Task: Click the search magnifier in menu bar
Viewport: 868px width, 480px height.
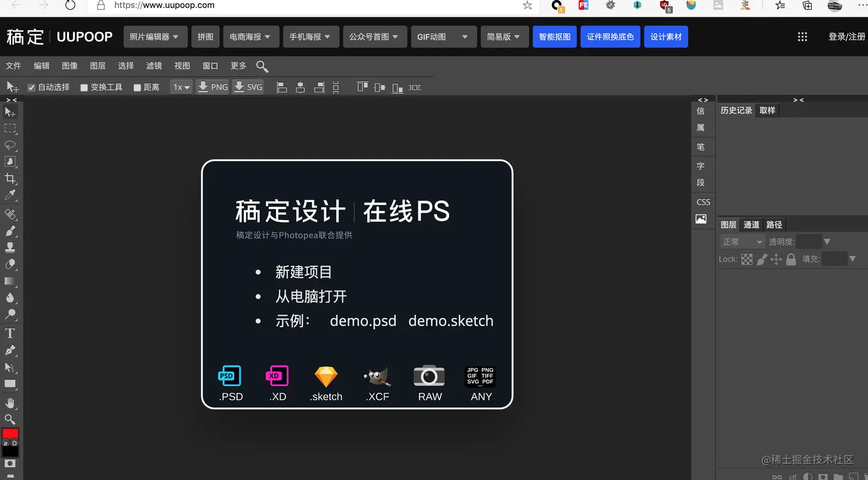Action: [x=262, y=66]
